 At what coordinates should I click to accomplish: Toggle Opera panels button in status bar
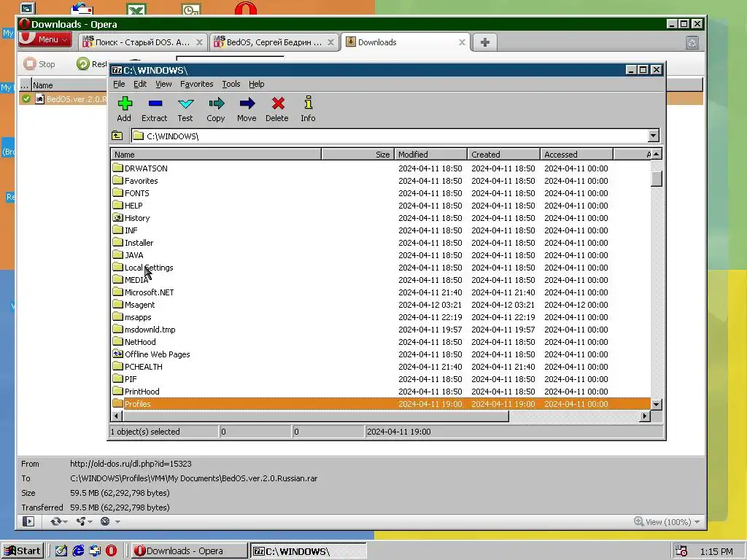28,521
